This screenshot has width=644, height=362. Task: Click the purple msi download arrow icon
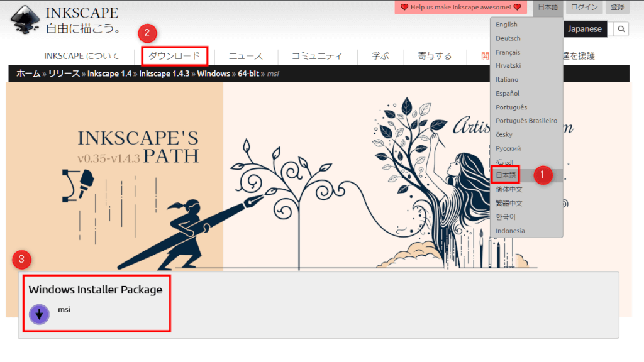39,314
